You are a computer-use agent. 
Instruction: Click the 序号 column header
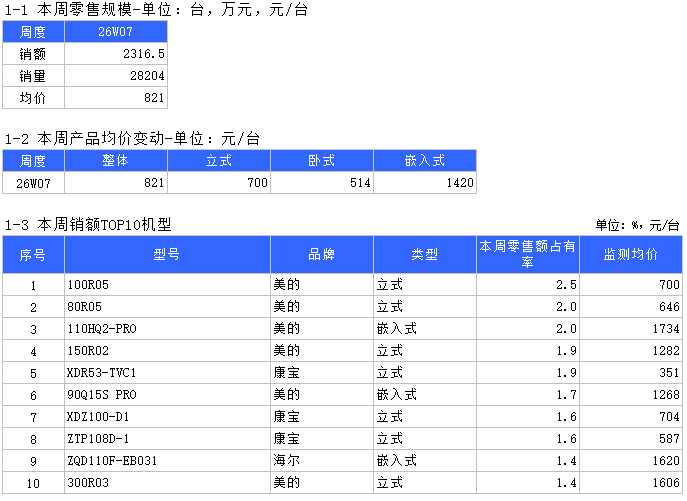pos(33,255)
